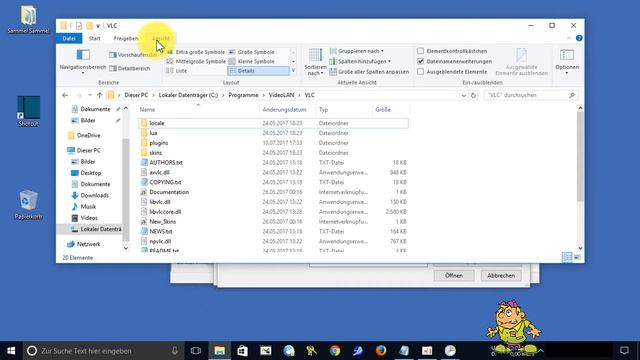Click Abbrechen in the dialog behind
The image size is (640, 360).
pyautogui.click(x=501, y=276)
